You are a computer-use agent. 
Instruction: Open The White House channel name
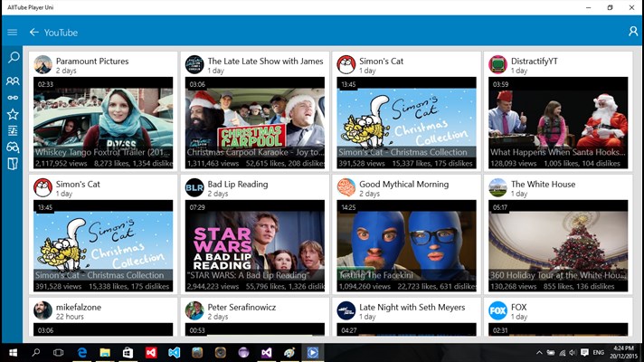click(x=543, y=184)
